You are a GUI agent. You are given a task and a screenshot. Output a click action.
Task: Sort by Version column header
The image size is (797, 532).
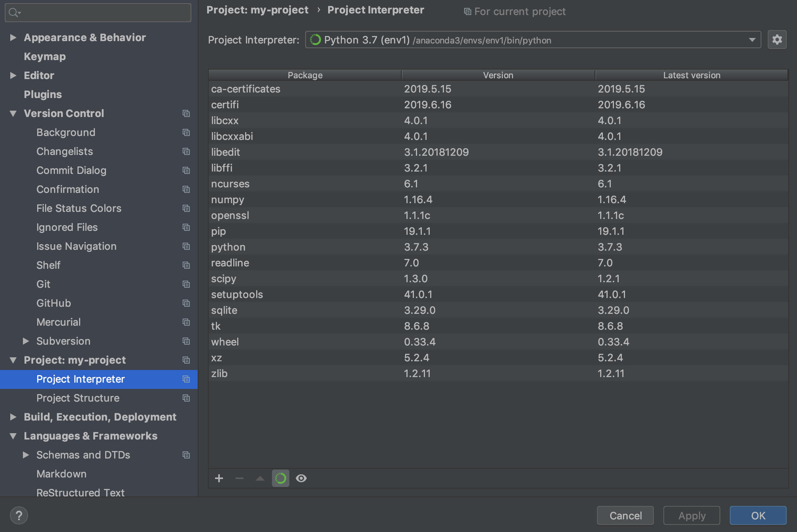click(498, 75)
